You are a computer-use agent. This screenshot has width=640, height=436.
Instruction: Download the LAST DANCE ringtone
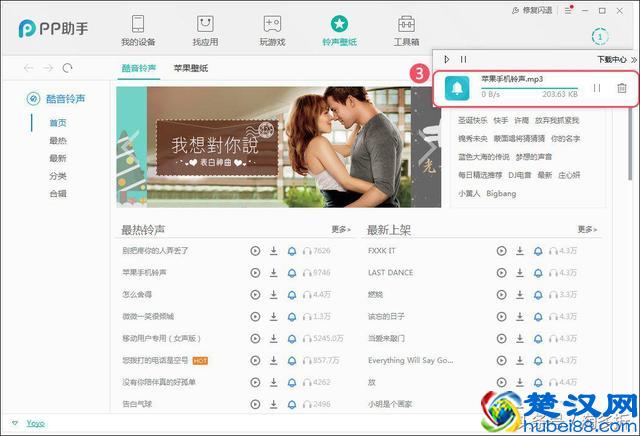[520, 273]
